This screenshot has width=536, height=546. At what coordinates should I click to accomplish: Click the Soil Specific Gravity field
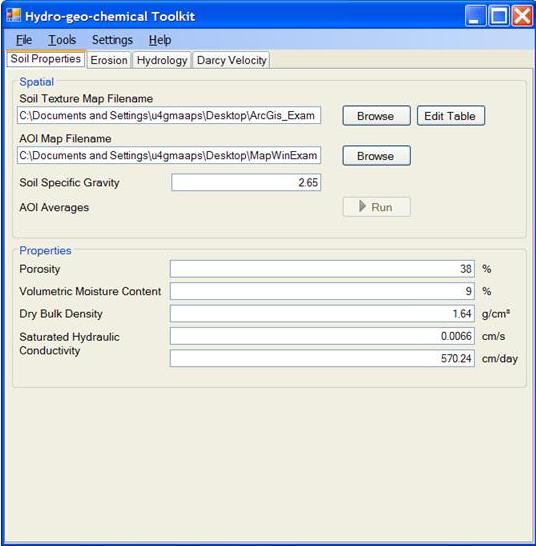coord(246,182)
